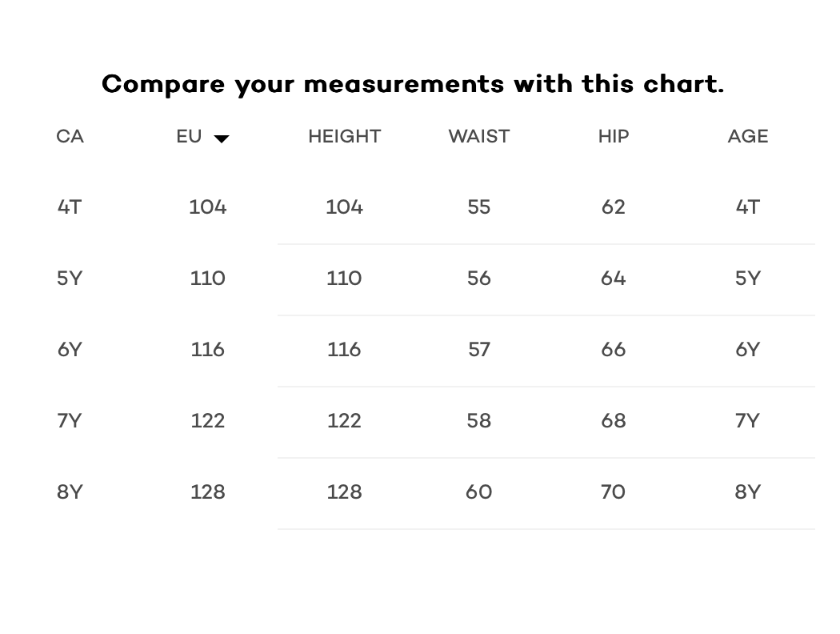Click hip value 68
Viewport: 840px width, 634px height.
(x=614, y=421)
